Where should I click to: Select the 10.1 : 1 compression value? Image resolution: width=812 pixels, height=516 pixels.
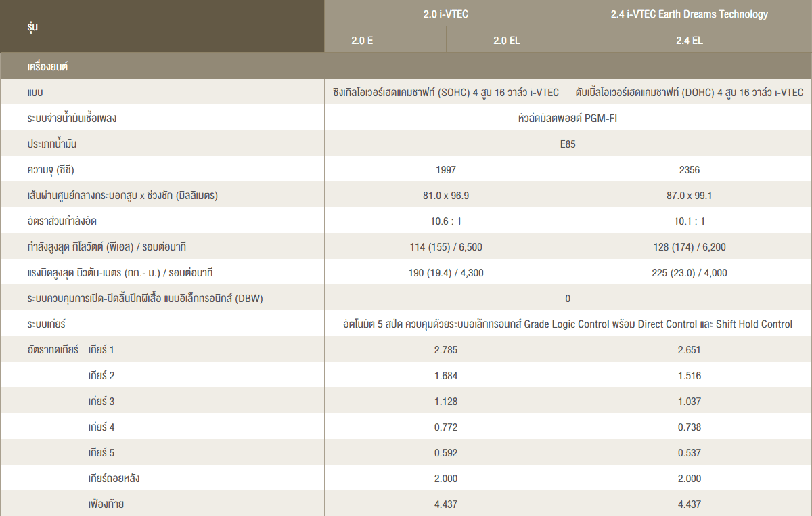pyautogui.click(x=690, y=221)
